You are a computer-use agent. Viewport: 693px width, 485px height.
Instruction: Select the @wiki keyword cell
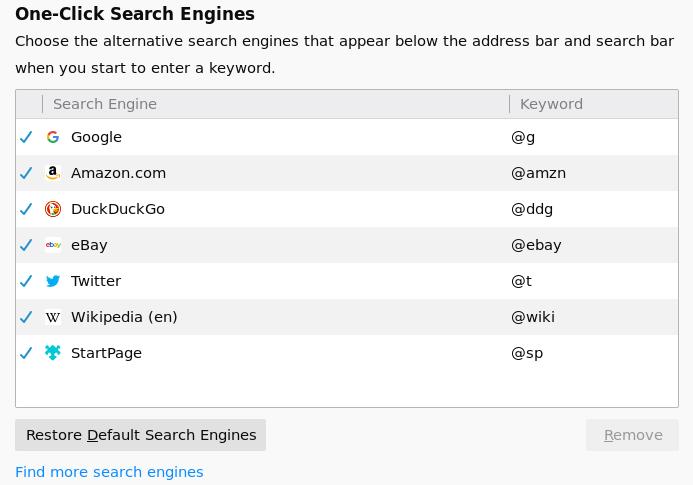pos(533,317)
